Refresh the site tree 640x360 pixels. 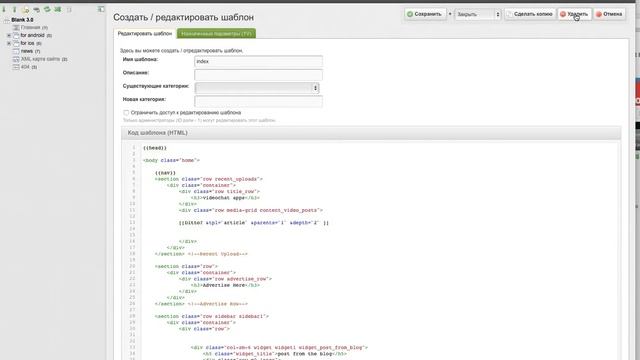(47, 9)
